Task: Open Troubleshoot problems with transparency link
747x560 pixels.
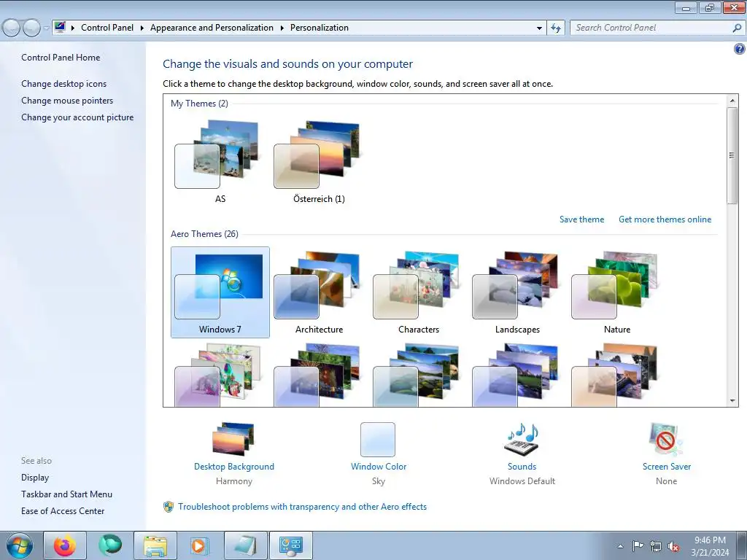Action: point(302,507)
